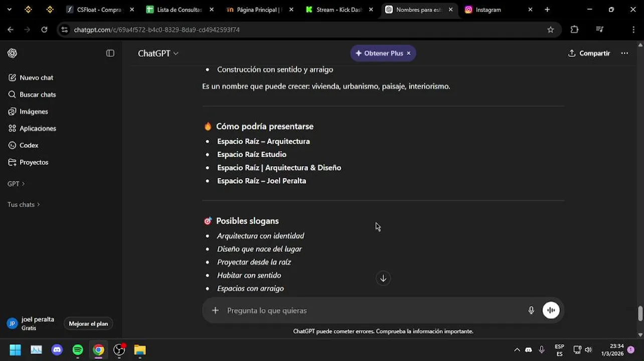Select the first pinned Binance tab
The image size is (644, 361).
[x=29, y=10]
